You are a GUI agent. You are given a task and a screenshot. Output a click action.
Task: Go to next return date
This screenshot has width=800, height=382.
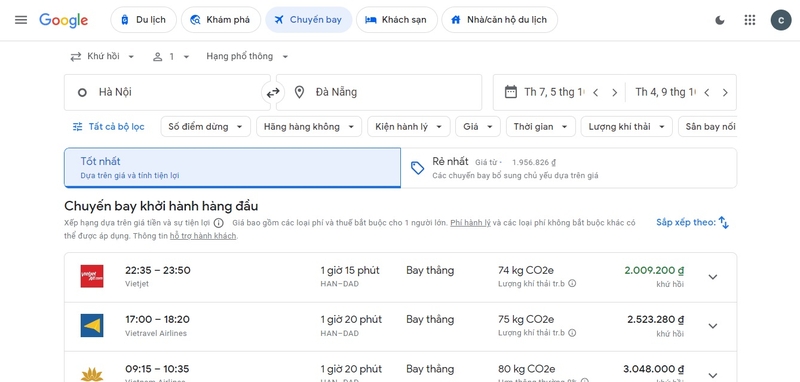(x=725, y=92)
